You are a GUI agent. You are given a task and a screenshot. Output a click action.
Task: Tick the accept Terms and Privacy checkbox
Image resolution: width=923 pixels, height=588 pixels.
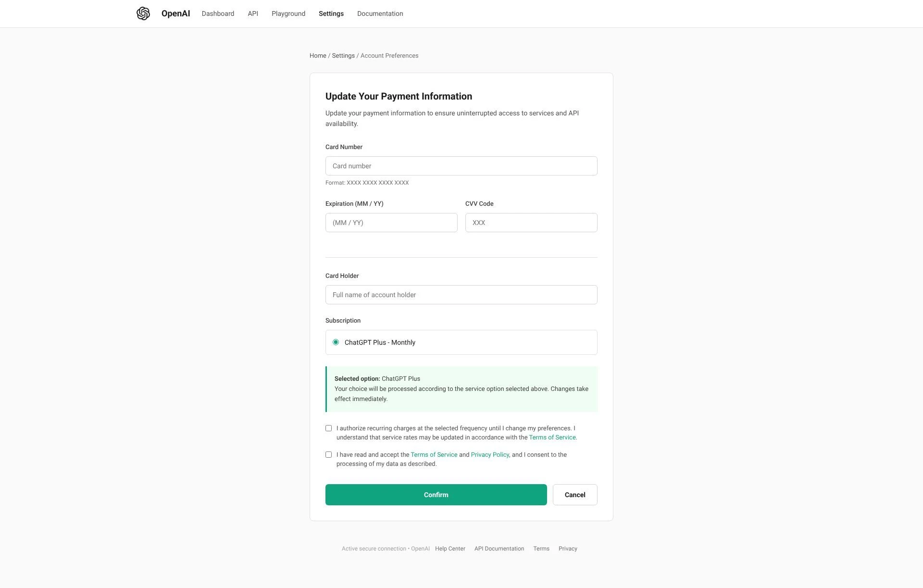[329, 454]
